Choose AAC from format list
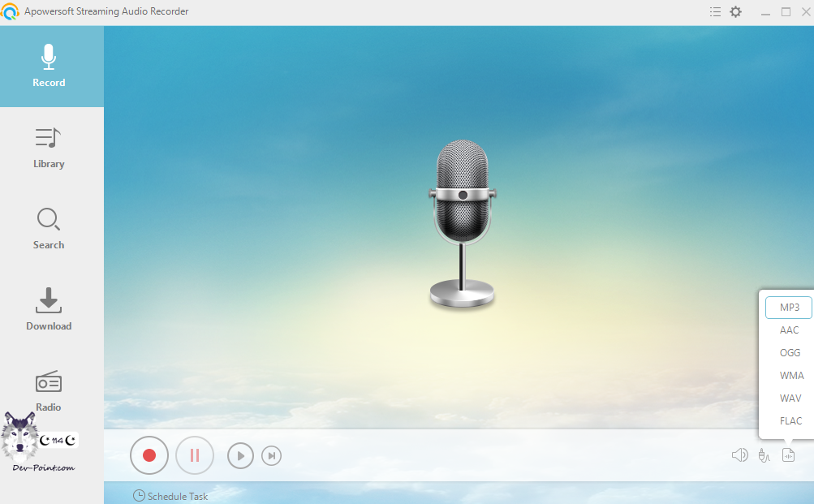Image resolution: width=814 pixels, height=504 pixels. (x=789, y=330)
